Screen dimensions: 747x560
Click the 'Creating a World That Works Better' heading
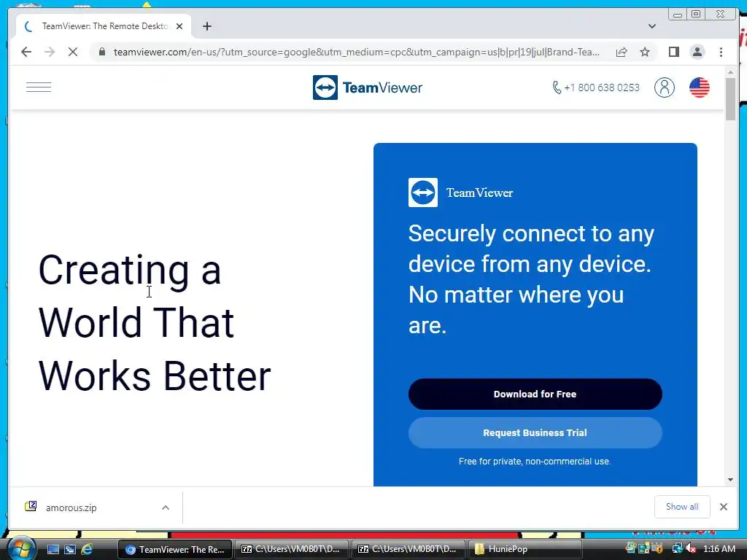[x=155, y=323]
